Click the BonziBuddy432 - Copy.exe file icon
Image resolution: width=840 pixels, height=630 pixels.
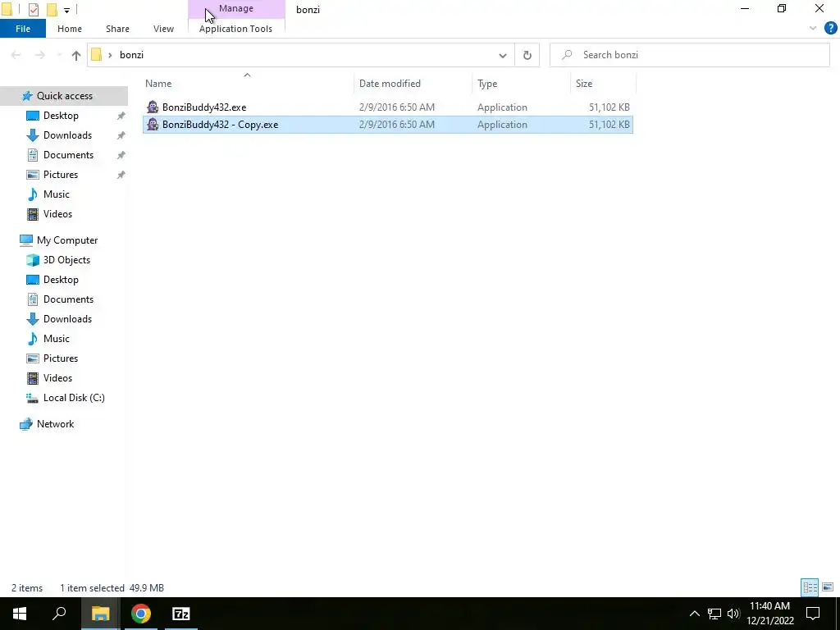153,125
